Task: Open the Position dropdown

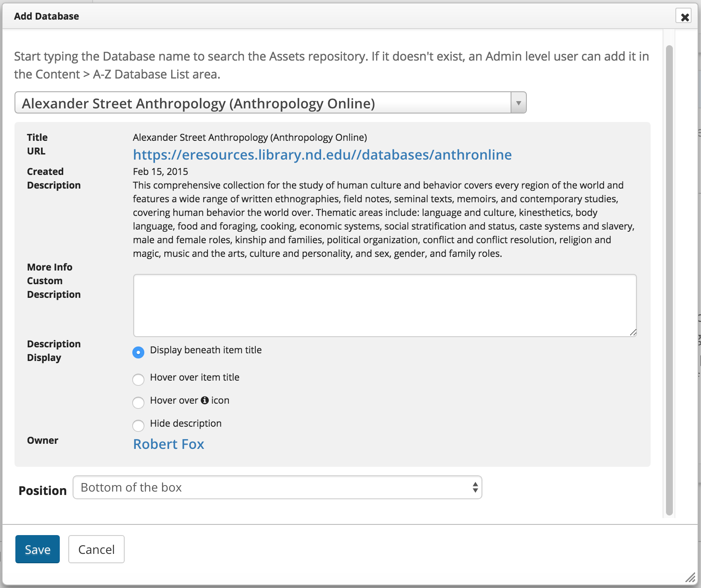Action: click(277, 487)
